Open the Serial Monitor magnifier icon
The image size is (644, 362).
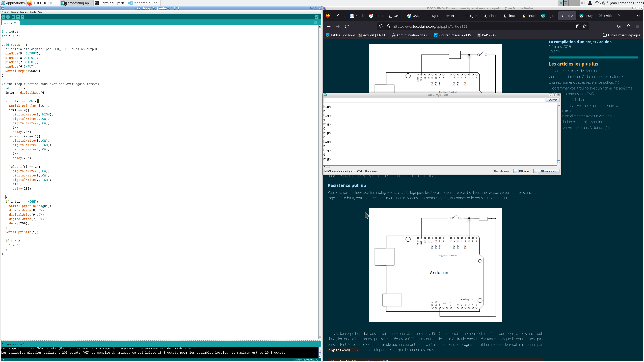pyautogui.click(x=316, y=17)
